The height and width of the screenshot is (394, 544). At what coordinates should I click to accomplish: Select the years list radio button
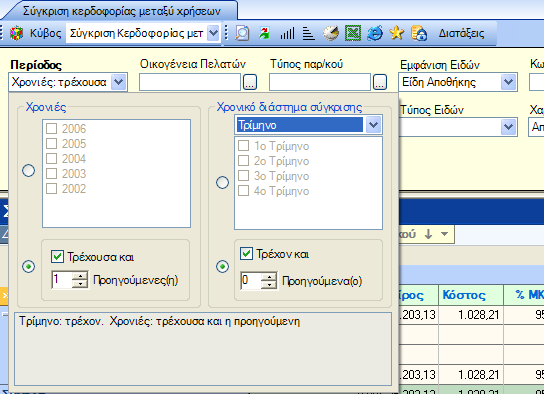[28, 170]
